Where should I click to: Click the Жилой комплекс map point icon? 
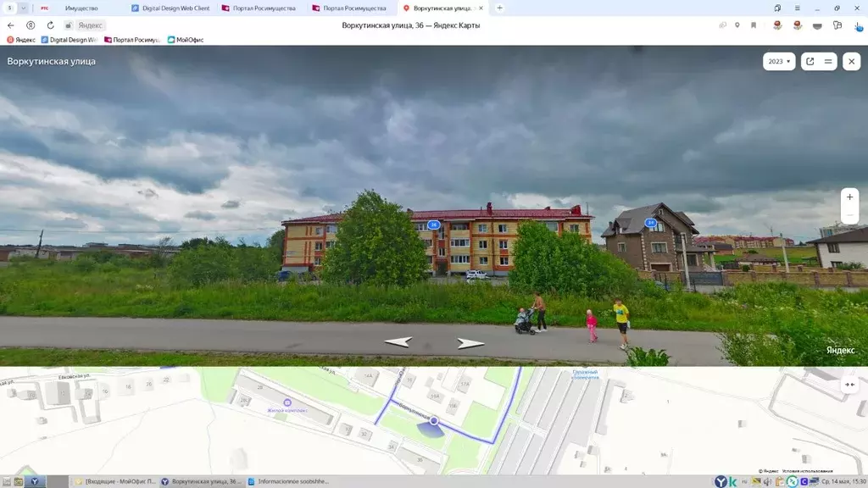tap(287, 402)
